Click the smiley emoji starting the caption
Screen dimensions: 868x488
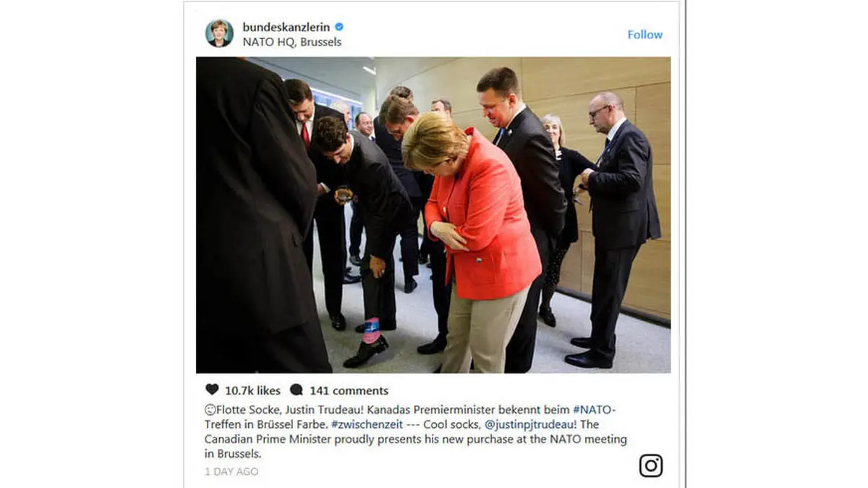pos(210,409)
